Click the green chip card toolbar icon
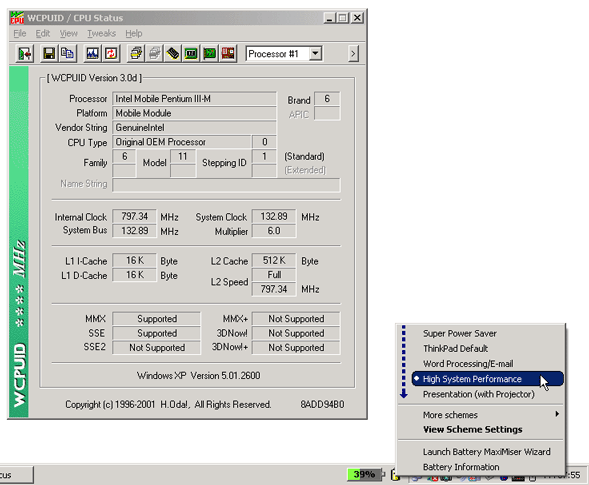This screenshot has width=589, height=485. point(191,54)
